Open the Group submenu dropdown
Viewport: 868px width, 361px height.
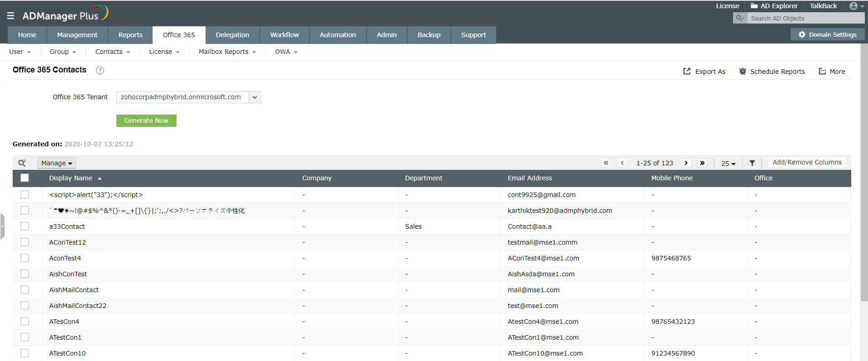63,52
